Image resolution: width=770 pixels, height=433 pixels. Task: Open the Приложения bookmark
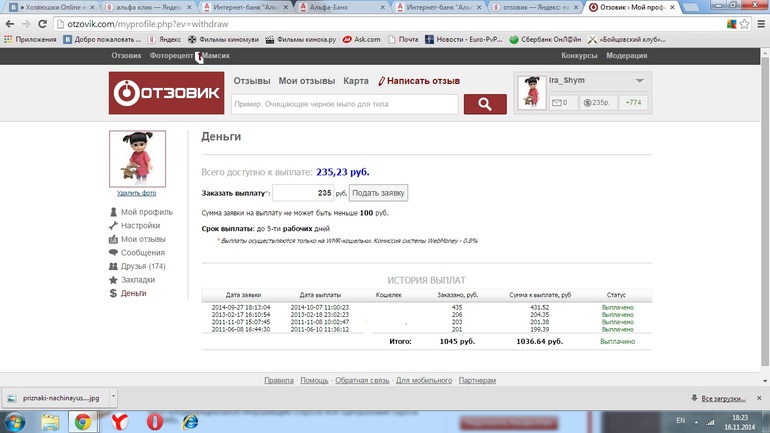(30, 39)
